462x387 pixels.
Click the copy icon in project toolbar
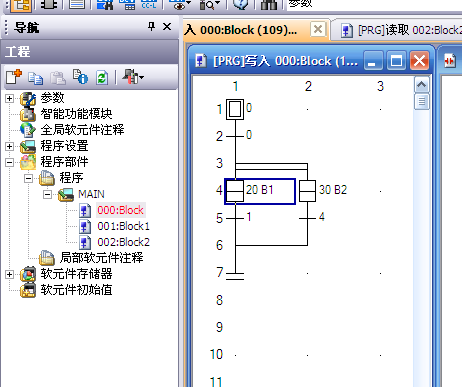click(x=35, y=78)
